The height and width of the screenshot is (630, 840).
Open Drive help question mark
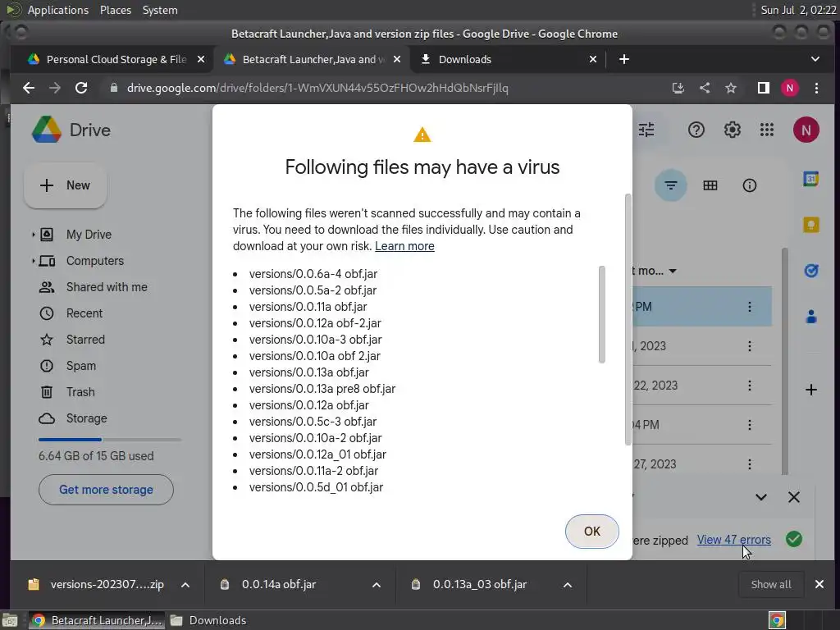click(x=696, y=130)
